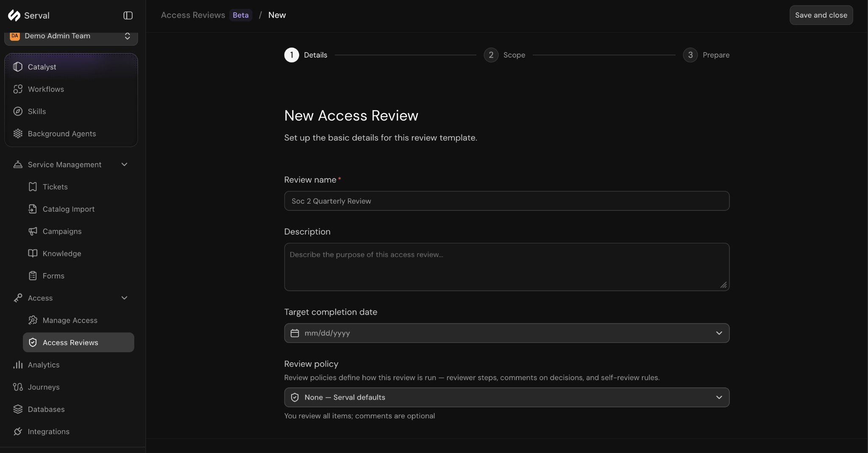Open the mm/dd/yyyy date picker
The image size is (868, 453).
506,333
